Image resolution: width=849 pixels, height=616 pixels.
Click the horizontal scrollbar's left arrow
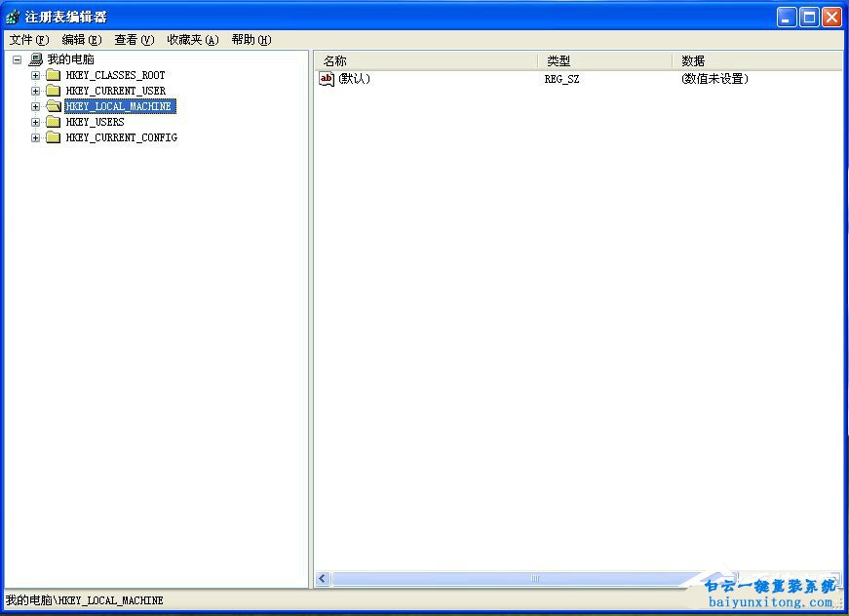click(x=322, y=578)
